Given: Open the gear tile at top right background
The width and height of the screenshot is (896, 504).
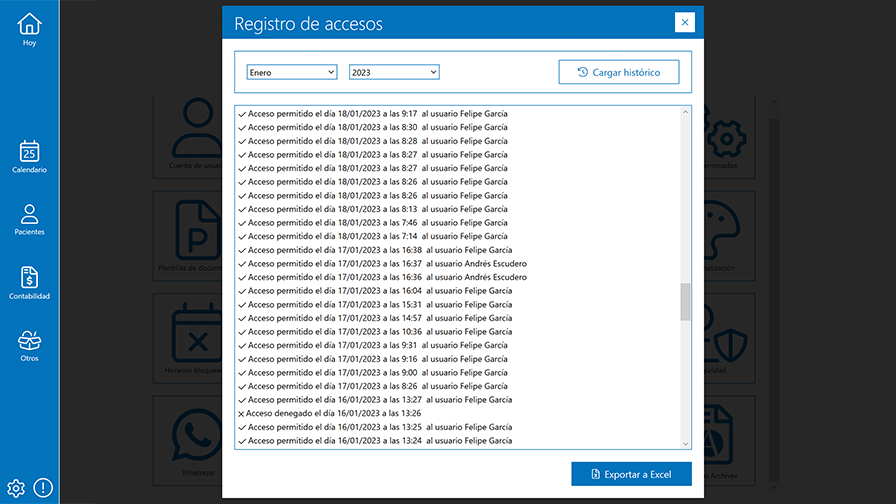Looking at the screenshot, I should (729, 137).
